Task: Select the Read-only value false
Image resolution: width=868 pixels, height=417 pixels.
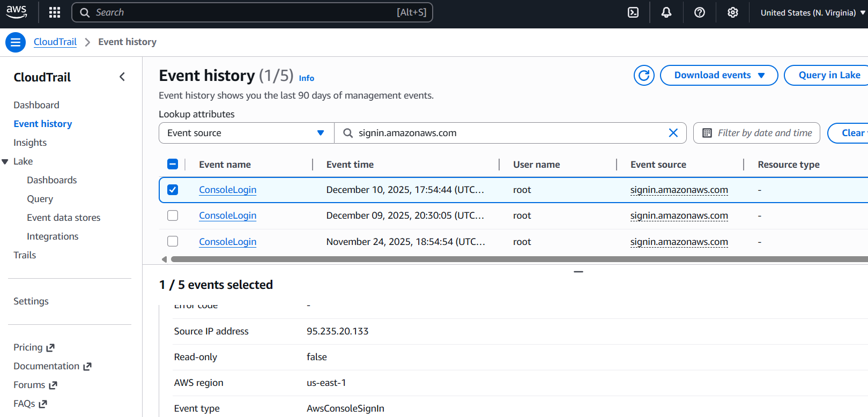Action: coord(317,357)
